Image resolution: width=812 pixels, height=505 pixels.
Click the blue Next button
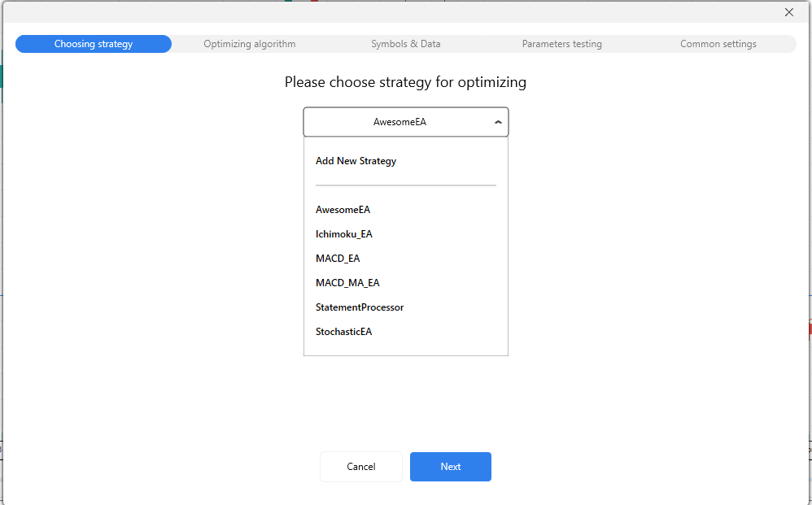(450, 467)
